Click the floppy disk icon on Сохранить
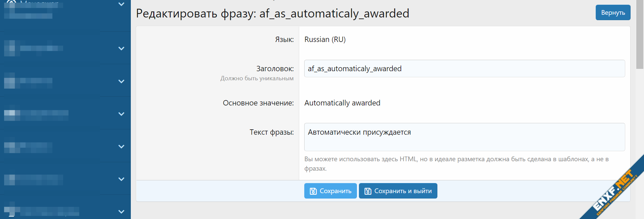The image size is (644, 219). tap(313, 191)
